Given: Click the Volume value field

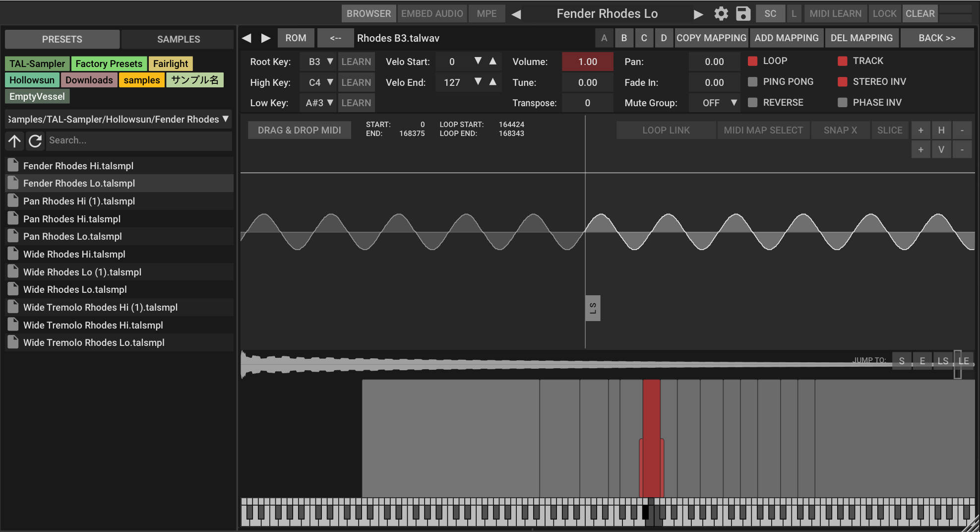Looking at the screenshot, I should click(x=587, y=62).
